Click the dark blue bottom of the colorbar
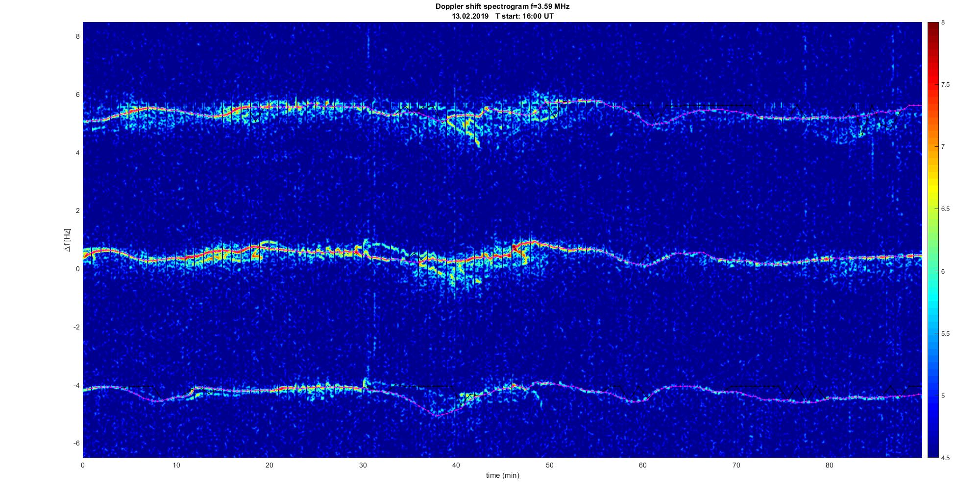The width and height of the screenshot is (980, 491). (932, 451)
